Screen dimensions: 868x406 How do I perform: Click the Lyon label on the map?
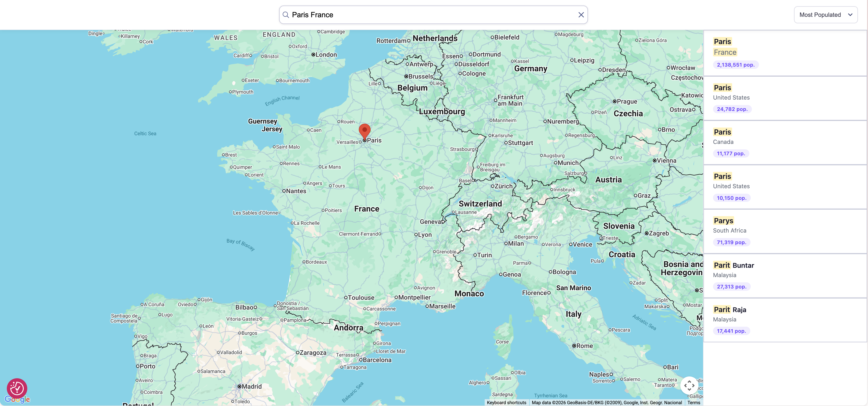click(424, 235)
